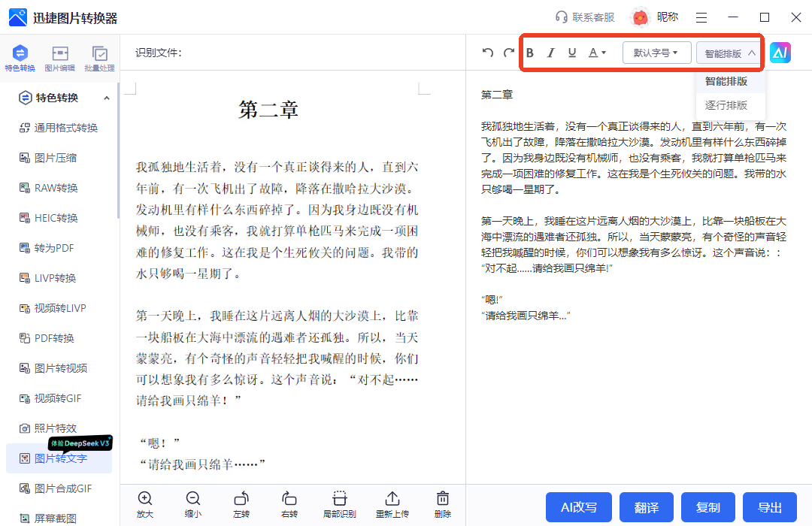Zoom in the image with 放大

coord(145,505)
